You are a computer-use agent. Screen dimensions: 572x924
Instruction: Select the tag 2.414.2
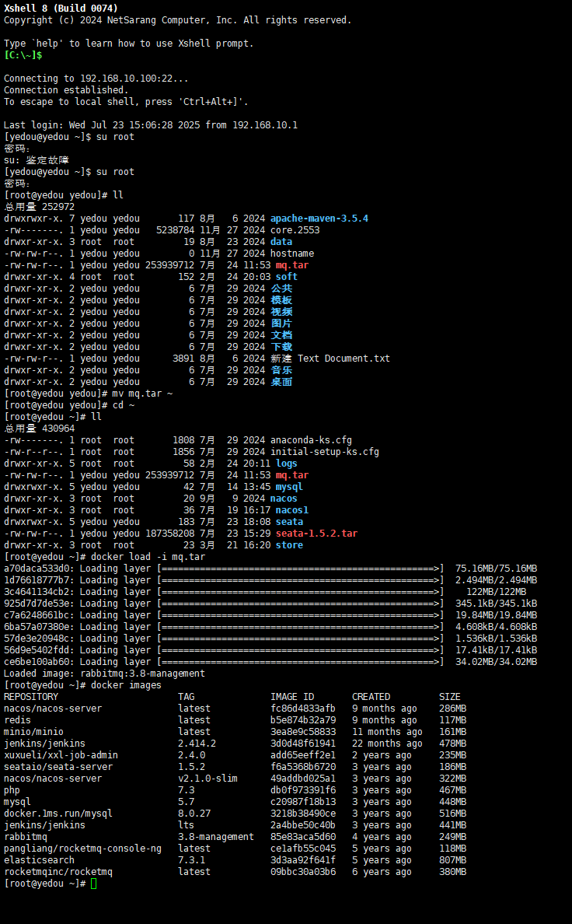197,744
